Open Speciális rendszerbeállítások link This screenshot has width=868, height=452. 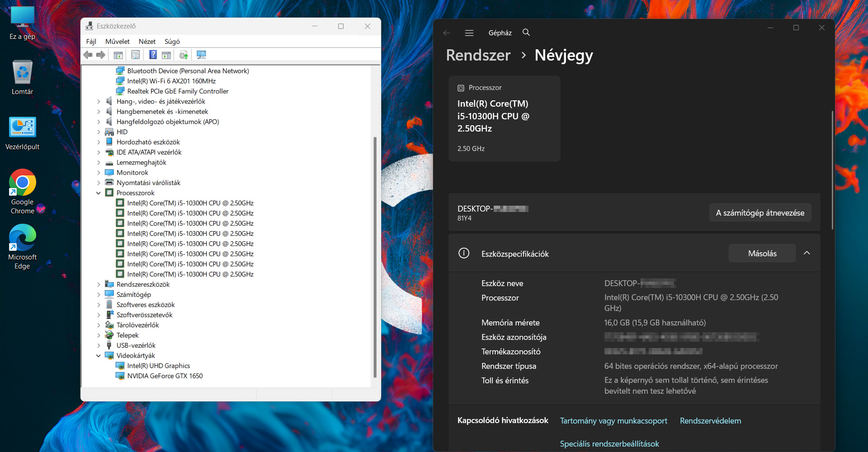click(609, 444)
